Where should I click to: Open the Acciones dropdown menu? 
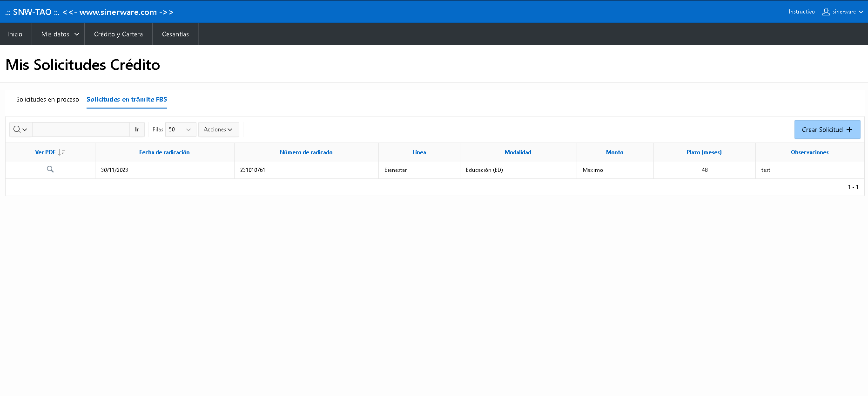pos(218,130)
